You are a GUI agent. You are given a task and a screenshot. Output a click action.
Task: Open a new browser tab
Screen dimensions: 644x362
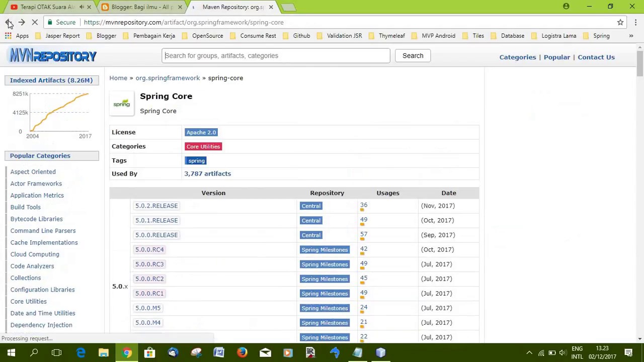tap(288, 7)
